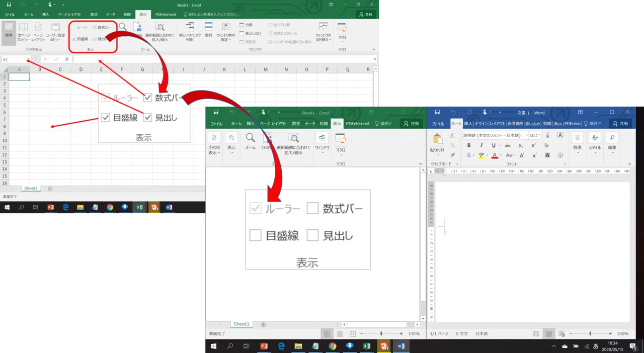Open the Word font name combo box
The image size is (644, 353).
click(496, 135)
